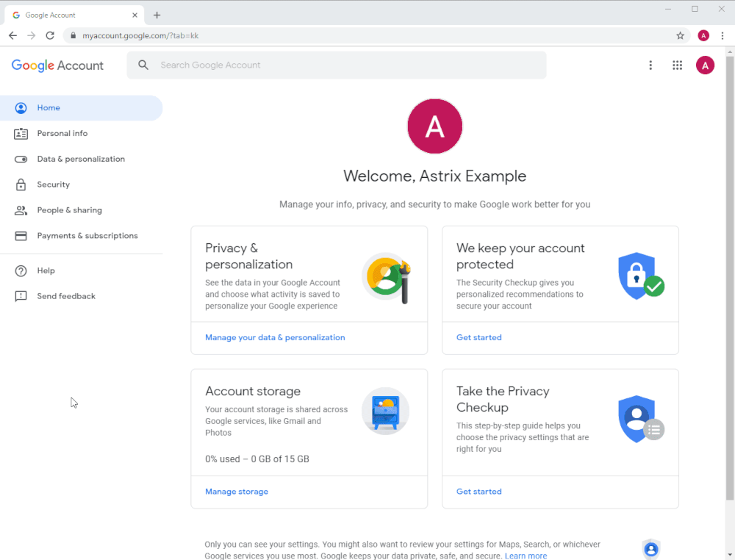
Task: Focus the Search Google Account field
Action: click(x=337, y=65)
